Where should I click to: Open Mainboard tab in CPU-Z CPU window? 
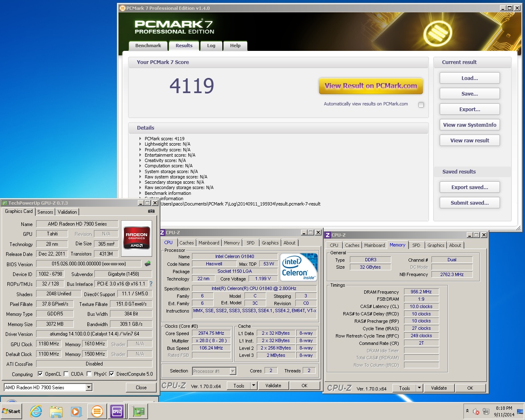tap(209, 243)
